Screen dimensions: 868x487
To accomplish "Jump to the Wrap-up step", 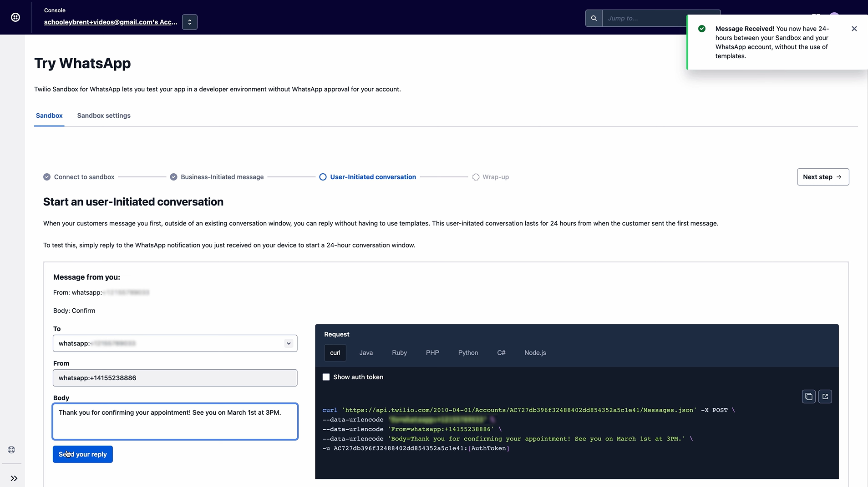I will click(496, 177).
